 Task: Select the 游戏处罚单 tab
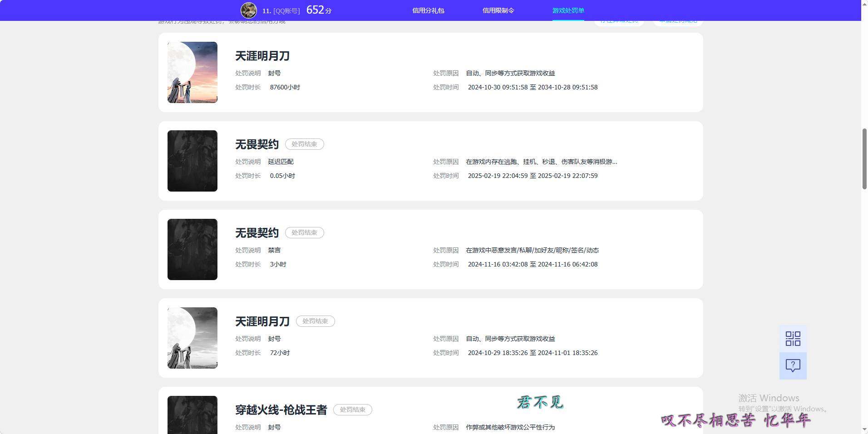pyautogui.click(x=568, y=10)
